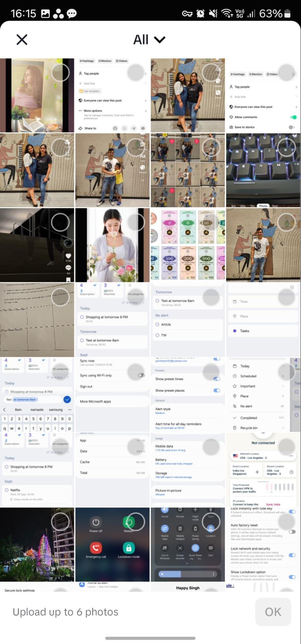Image resolution: width=301 pixels, height=644 pixels.
Task: Tick the selection circle on App Data Cache screenshot
Action: point(136,447)
